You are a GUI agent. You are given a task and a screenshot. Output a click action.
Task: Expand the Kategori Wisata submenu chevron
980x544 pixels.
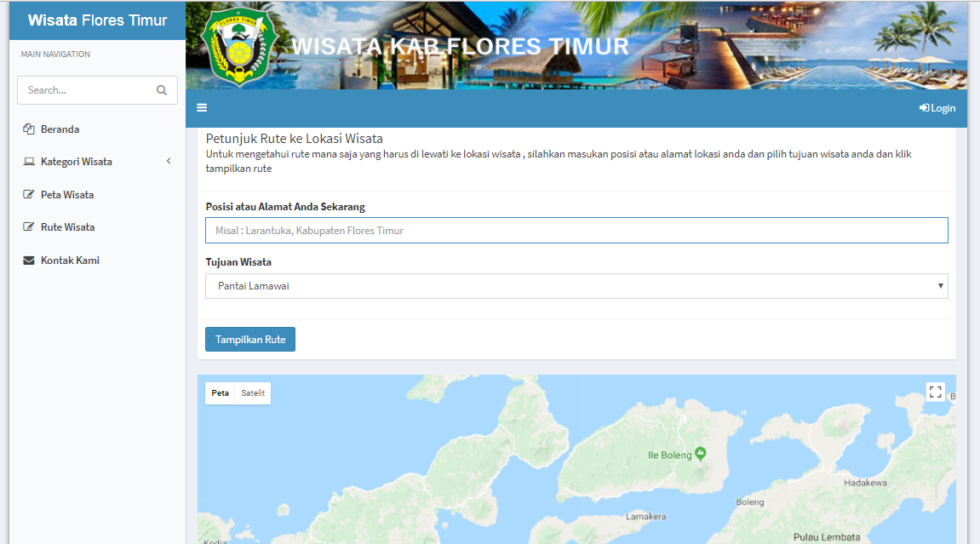click(168, 161)
